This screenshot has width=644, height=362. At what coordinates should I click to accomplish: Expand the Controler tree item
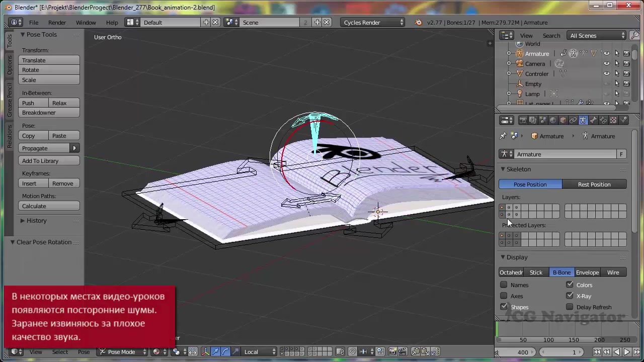click(509, 73)
